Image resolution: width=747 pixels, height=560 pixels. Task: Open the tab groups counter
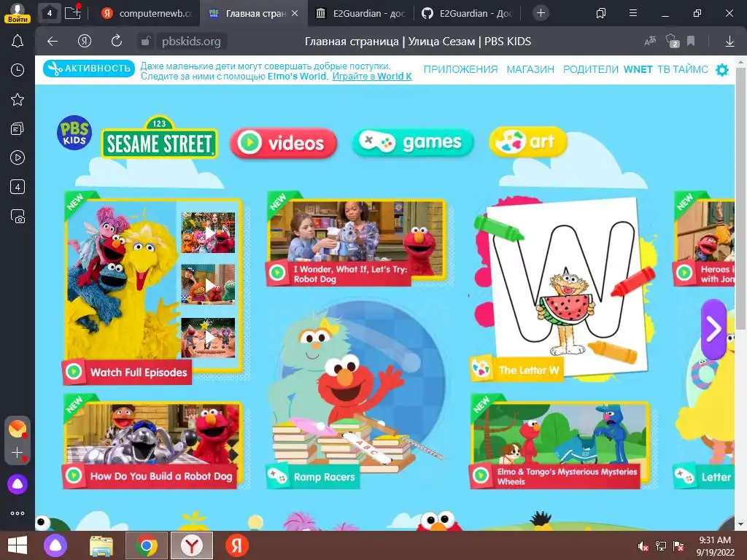pos(49,13)
